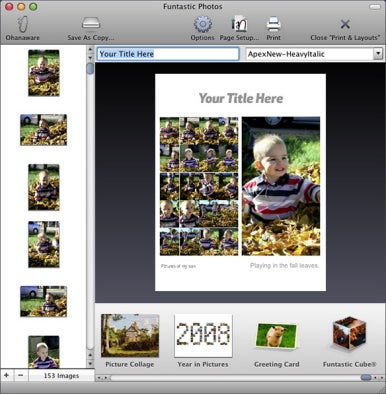This screenshot has height=394, width=386.
Task: Remove image with the minus button
Action: click(x=21, y=376)
